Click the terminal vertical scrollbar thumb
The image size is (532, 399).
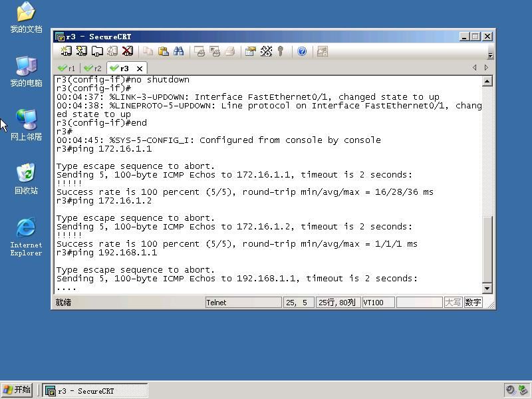487,249
